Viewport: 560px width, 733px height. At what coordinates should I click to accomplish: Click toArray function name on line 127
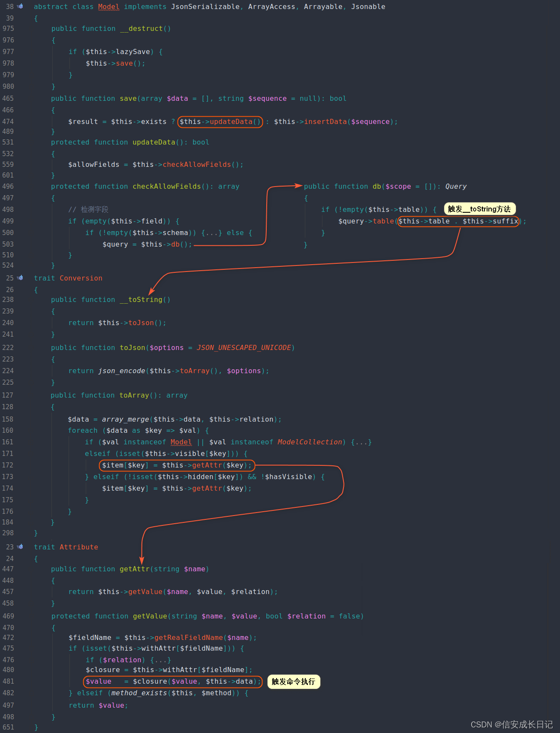tap(134, 395)
